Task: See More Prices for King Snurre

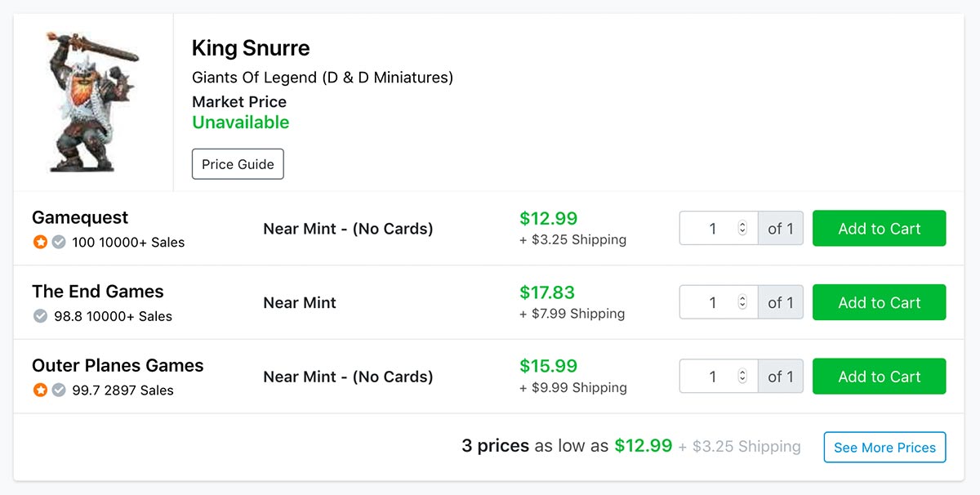Action: click(x=884, y=448)
